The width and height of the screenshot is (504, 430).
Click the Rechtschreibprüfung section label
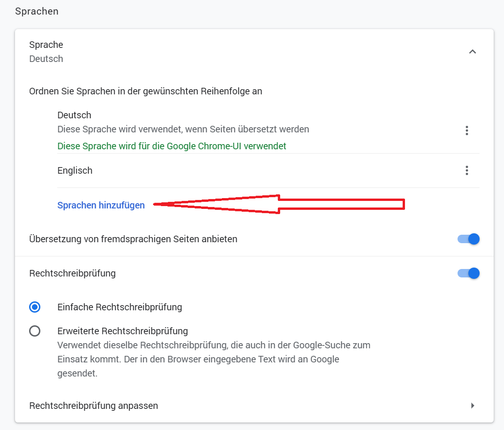click(x=72, y=273)
